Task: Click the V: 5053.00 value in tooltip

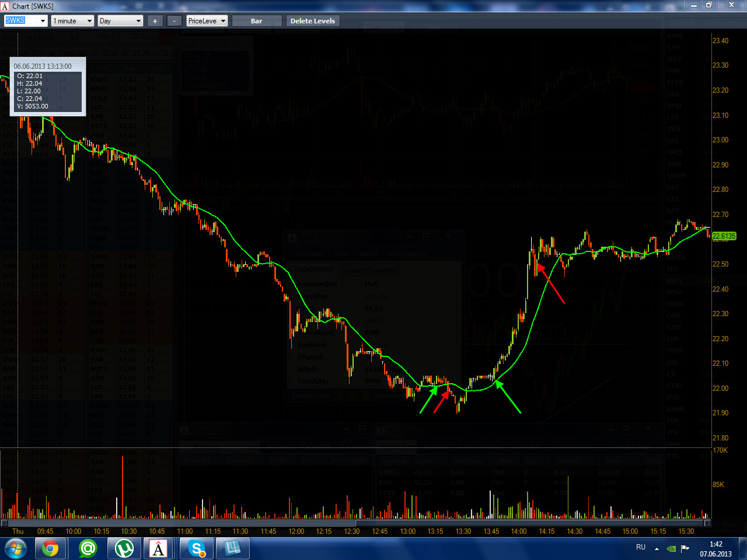Action: [x=33, y=106]
